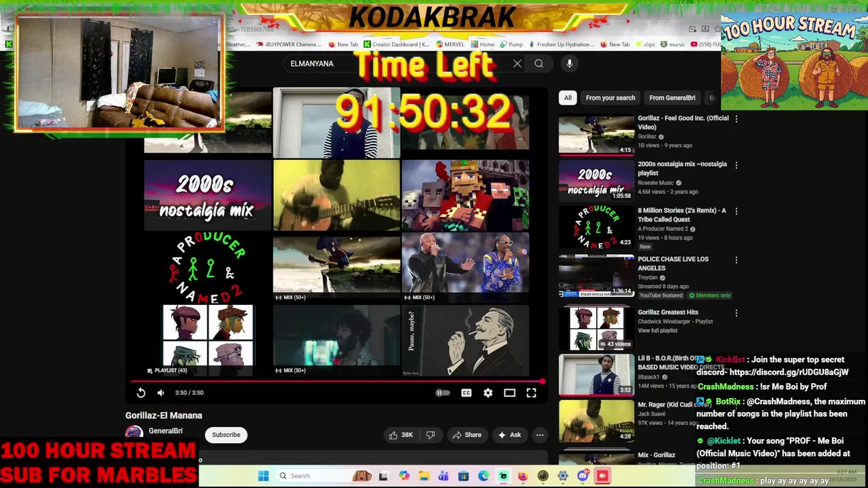Image resolution: width=868 pixels, height=488 pixels.
Task: Open the MERVEL bookmark
Action: [x=450, y=45]
